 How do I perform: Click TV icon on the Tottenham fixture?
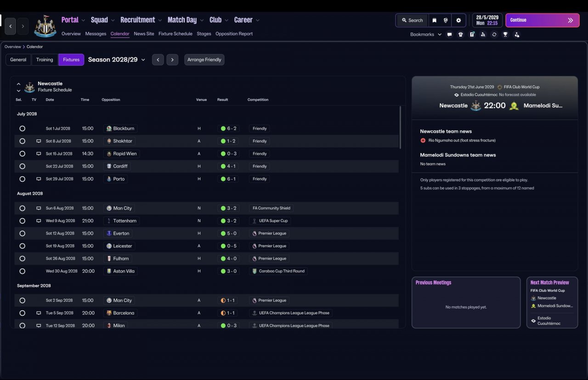(39, 221)
